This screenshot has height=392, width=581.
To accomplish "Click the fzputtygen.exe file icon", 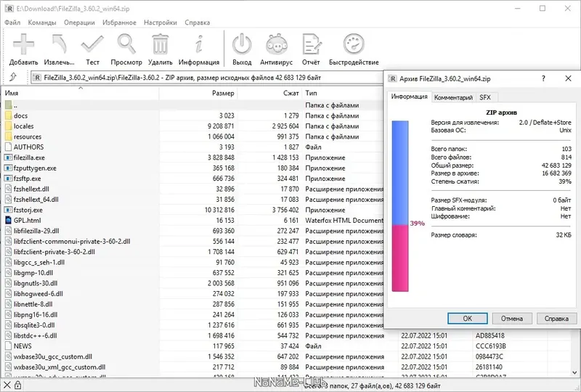I will pos(8,168).
